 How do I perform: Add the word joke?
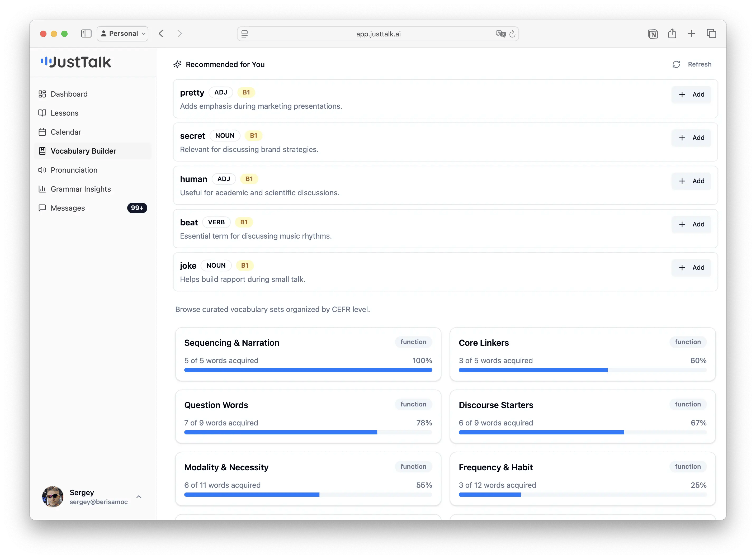(x=691, y=268)
